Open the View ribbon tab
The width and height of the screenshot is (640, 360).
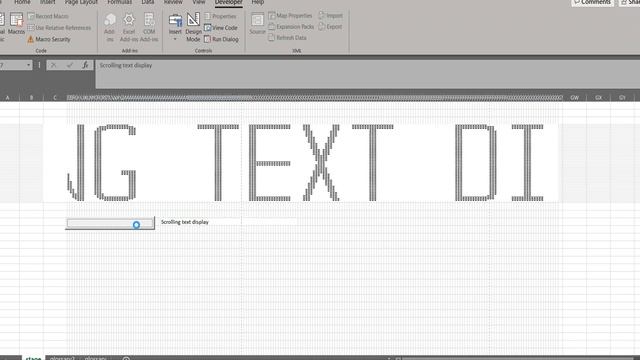coord(199,2)
